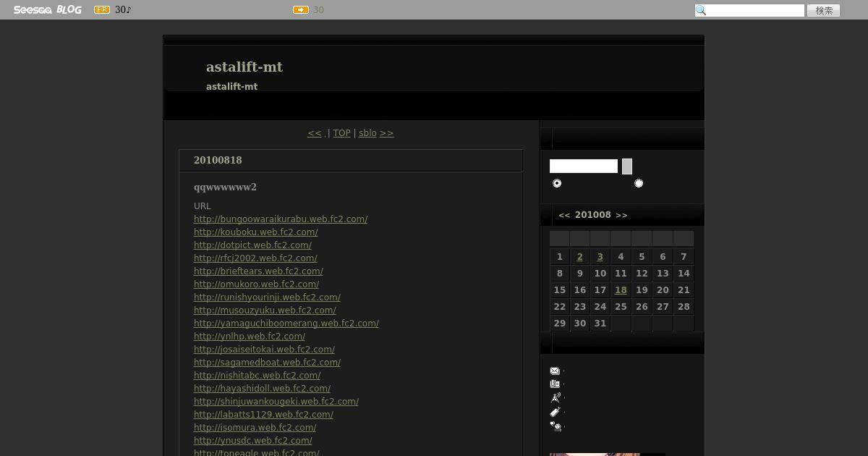The image size is (868, 456).
Task: Open josaiseitokai.web.fc2.com link
Action: coord(264,350)
